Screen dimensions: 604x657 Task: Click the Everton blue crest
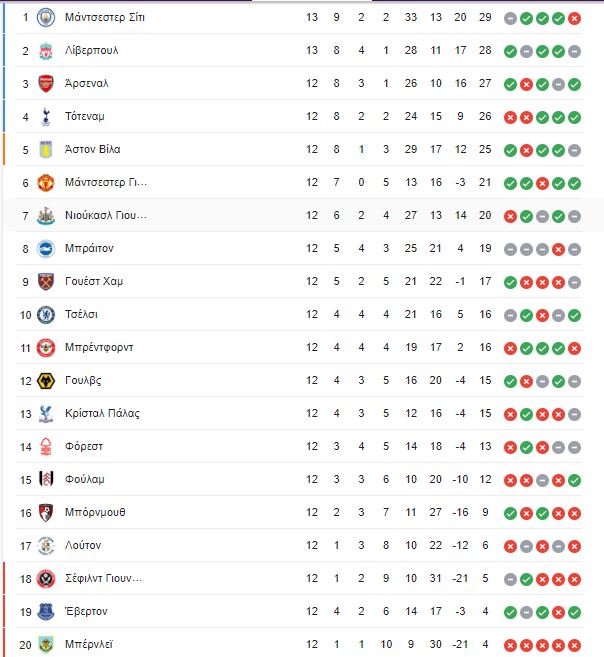(x=46, y=612)
